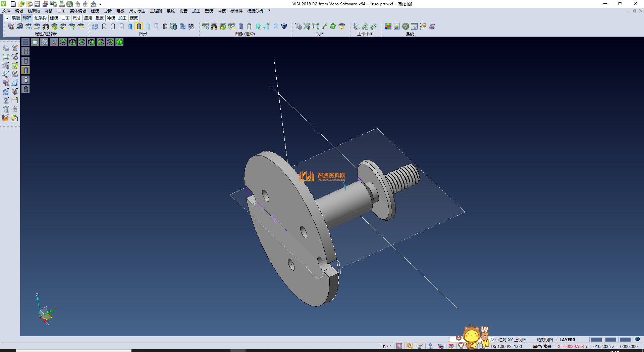
Task: Click the save file icon in quick toolbar
Action: point(37,4)
